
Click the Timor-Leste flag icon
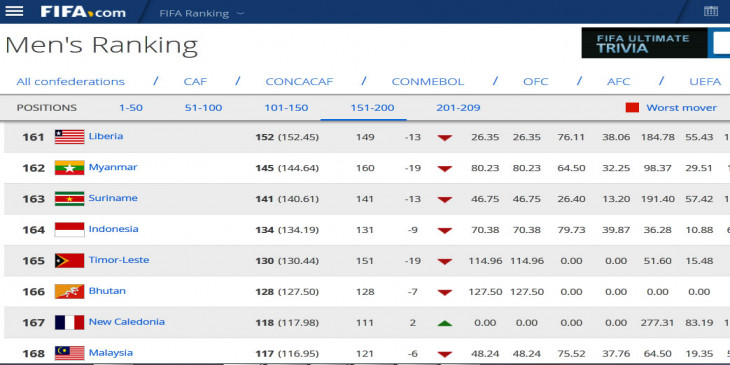pyautogui.click(x=69, y=261)
